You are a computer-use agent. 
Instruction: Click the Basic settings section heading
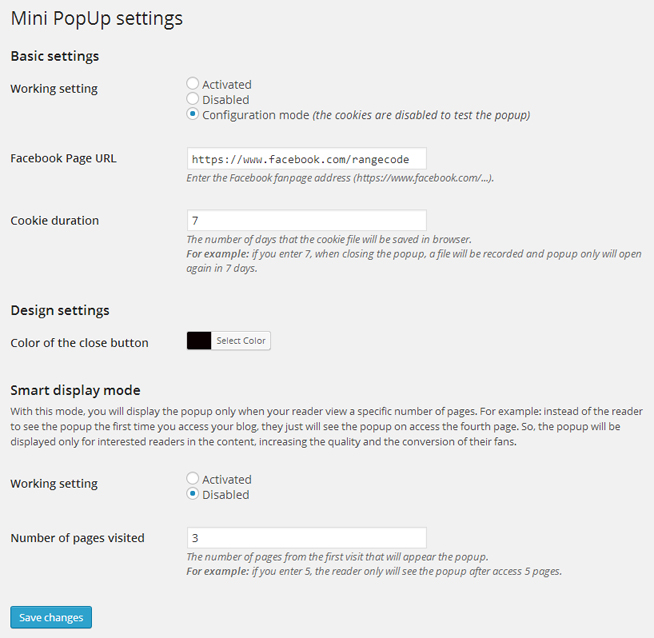click(55, 56)
